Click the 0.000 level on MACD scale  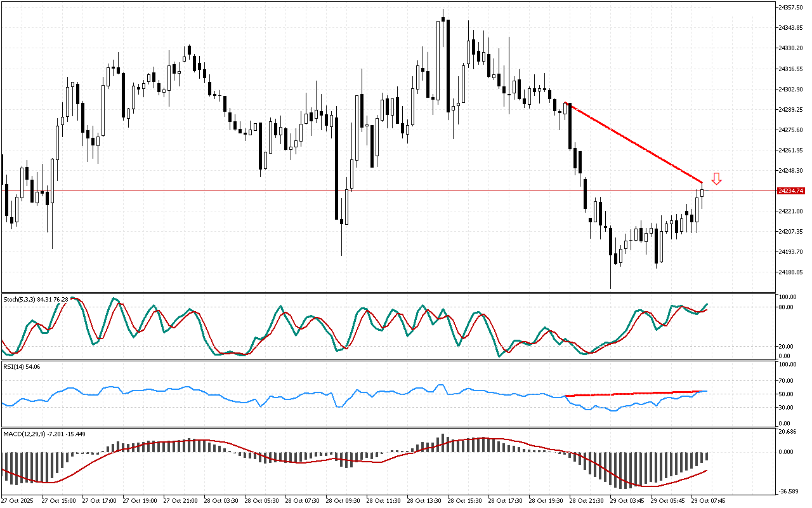point(787,452)
